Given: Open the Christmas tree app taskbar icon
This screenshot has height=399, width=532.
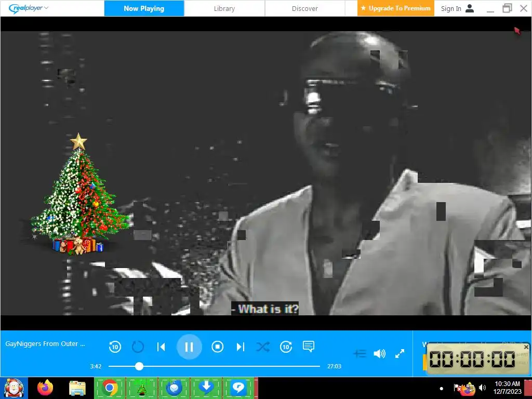Looking at the screenshot, I should click(x=142, y=388).
